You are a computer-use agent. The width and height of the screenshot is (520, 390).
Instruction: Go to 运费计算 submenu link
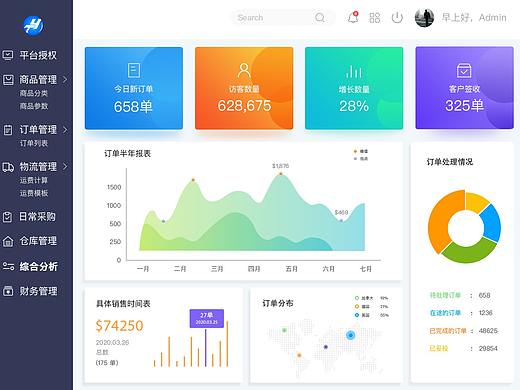point(34,180)
